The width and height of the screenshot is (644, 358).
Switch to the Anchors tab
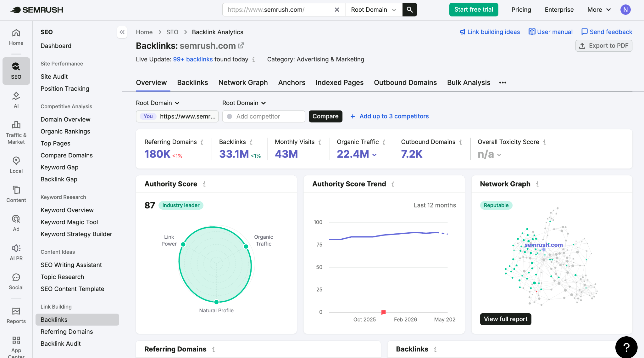pyautogui.click(x=291, y=82)
